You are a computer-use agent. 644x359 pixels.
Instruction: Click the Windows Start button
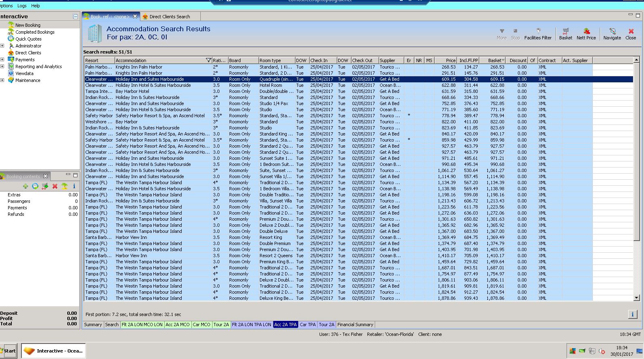(9, 351)
